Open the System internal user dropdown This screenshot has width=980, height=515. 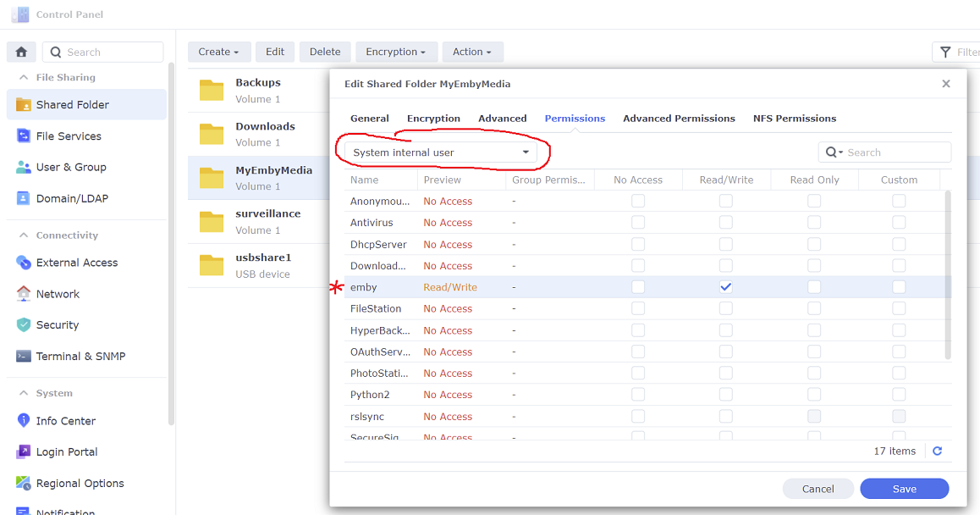click(441, 152)
